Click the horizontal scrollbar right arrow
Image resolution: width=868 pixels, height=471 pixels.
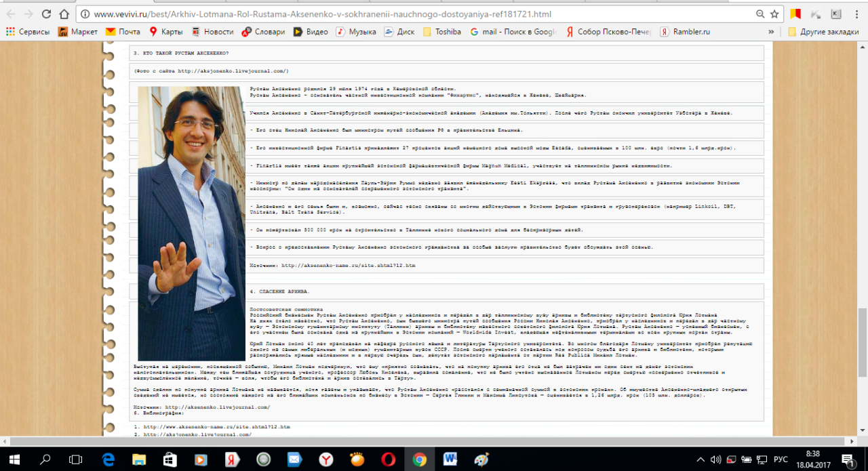853,441
